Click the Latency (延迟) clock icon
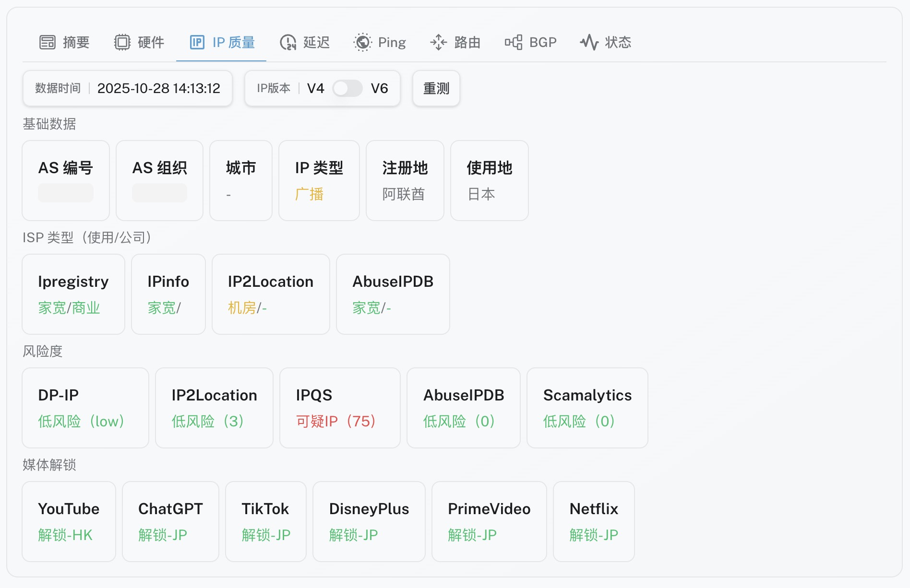 point(288,42)
